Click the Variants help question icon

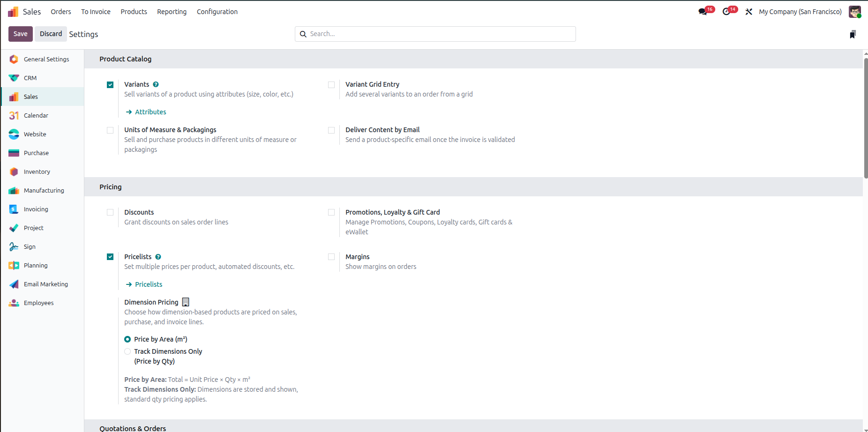156,84
